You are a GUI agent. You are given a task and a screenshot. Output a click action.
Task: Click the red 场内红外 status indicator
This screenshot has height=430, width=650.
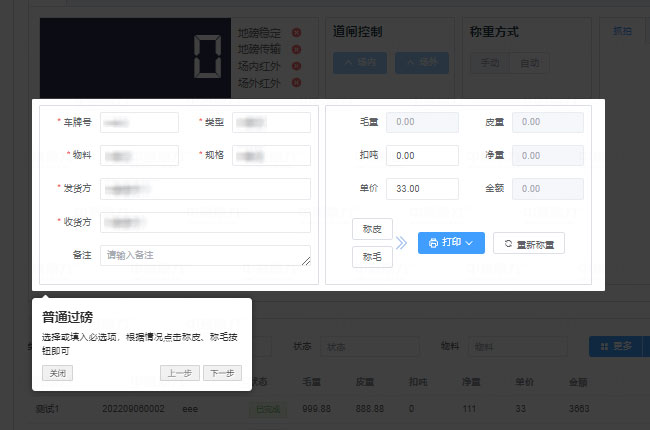point(296,66)
